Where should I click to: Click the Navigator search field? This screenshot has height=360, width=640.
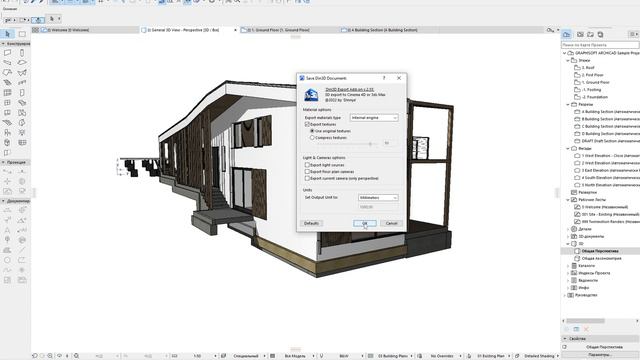[600, 45]
